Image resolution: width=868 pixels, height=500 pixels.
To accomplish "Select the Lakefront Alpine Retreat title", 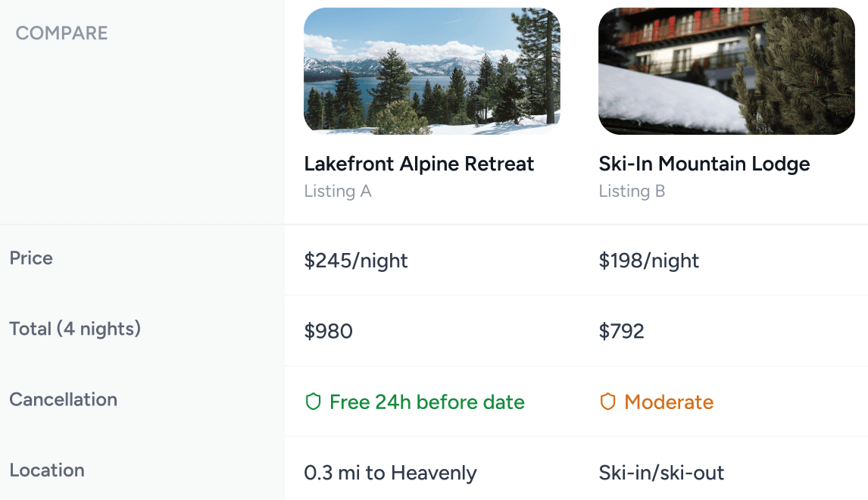I will click(x=419, y=164).
